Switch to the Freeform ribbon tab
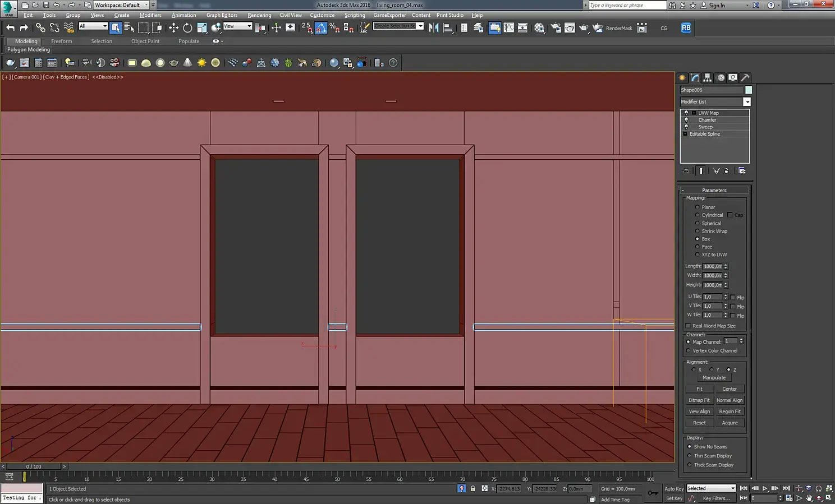 61,41
